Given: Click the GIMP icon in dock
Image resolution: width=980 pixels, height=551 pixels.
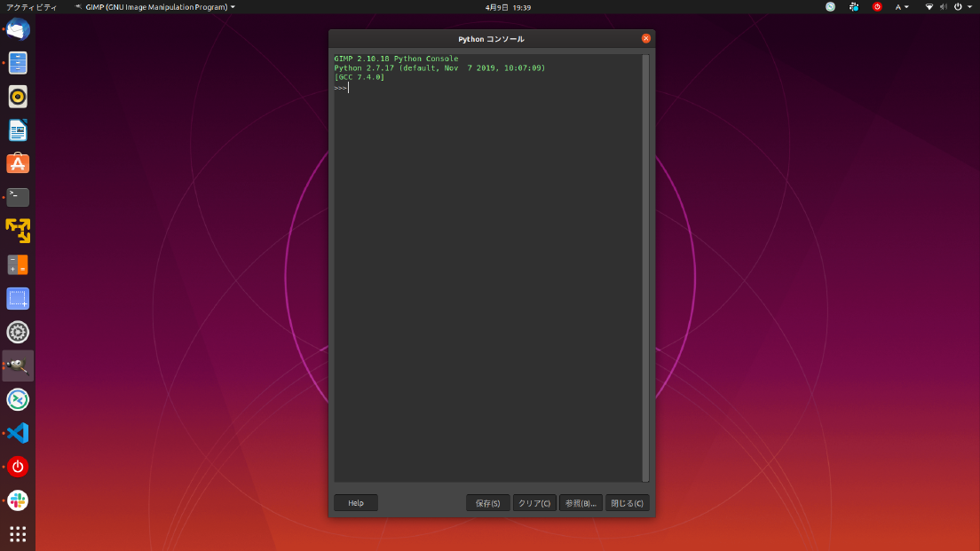Looking at the screenshot, I should pyautogui.click(x=18, y=366).
